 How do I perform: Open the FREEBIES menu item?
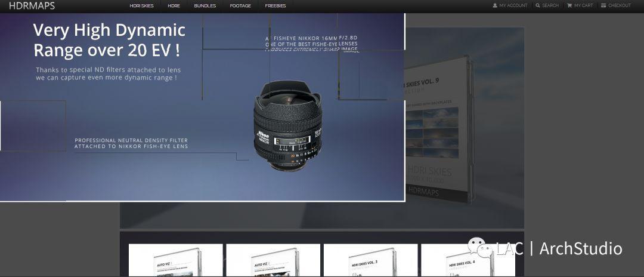(275, 6)
